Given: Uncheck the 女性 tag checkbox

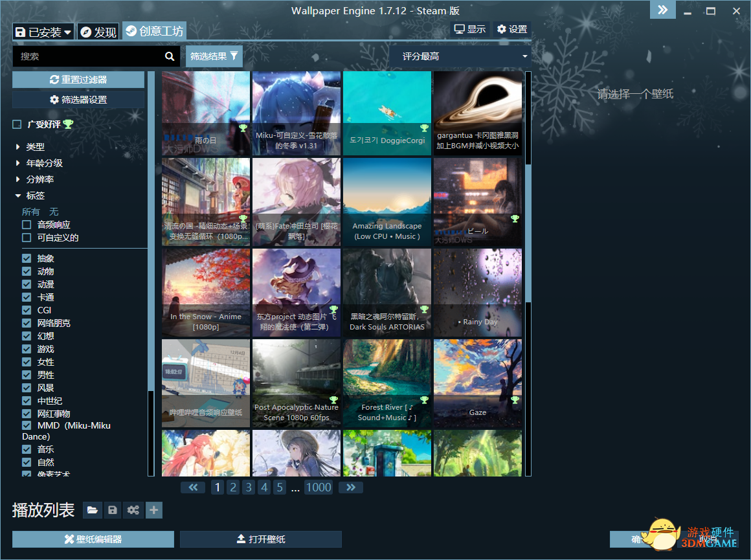Looking at the screenshot, I should 27,362.
